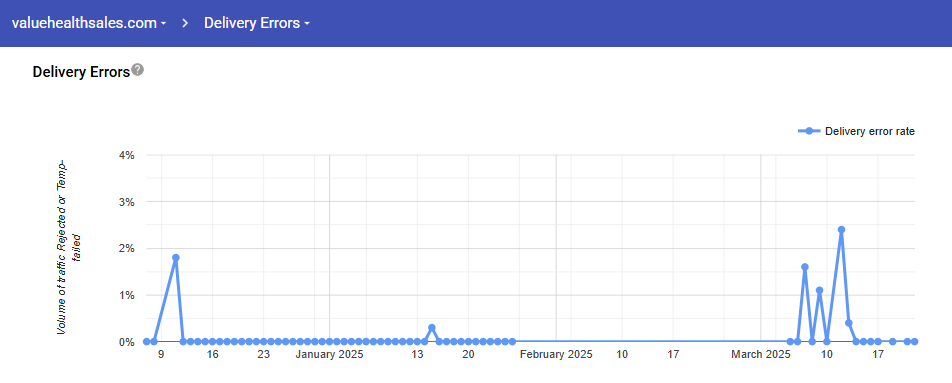Click the March 2025 axis label

pos(760,354)
